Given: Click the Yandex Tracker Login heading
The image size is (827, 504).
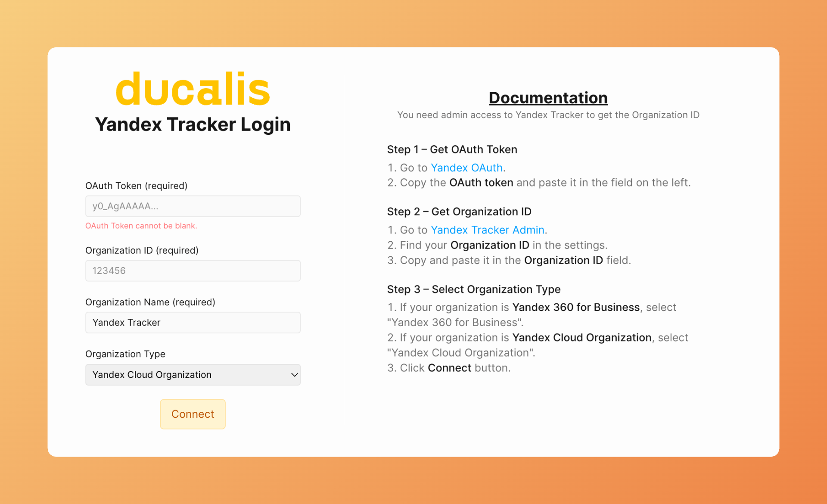Looking at the screenshot, I should (193, 124).
